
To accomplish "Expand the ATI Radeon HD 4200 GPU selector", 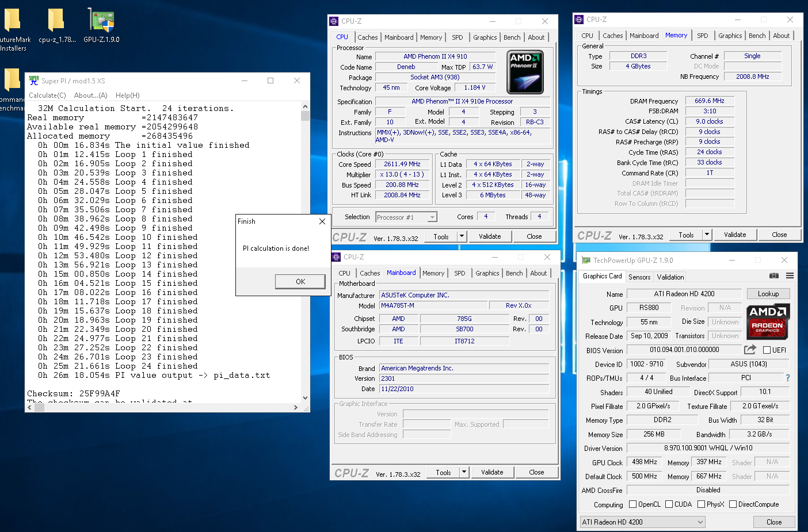I will [x=643, y=522].
